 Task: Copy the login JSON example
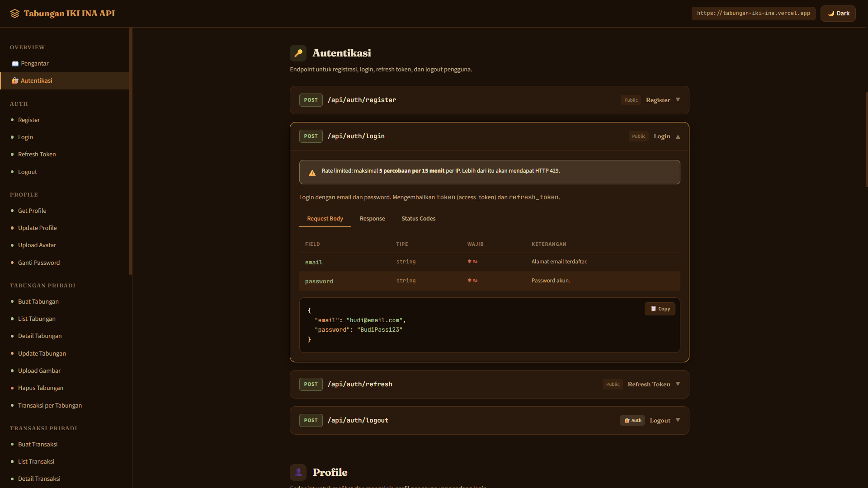pyautogui.click(x=660, y=309)
